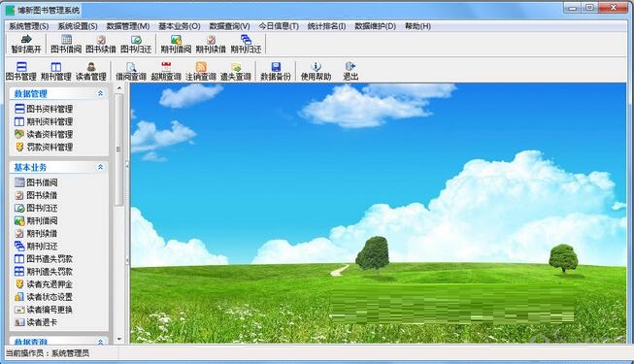Image resolution: width=634 pixels, height=364 pixels.
Task: Open 期刊归还 in the sidebar list
Action: click(x=36, y=246)
